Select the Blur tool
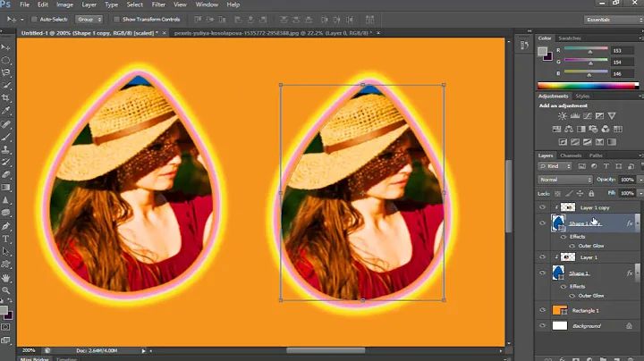The width and height of the screenshot is (644, 361). [5, 200]
